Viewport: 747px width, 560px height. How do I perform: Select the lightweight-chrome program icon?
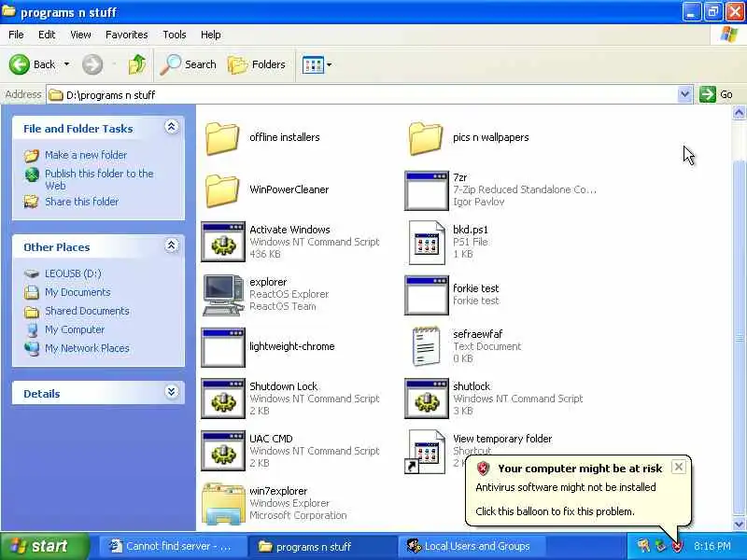tap(223, 347)
